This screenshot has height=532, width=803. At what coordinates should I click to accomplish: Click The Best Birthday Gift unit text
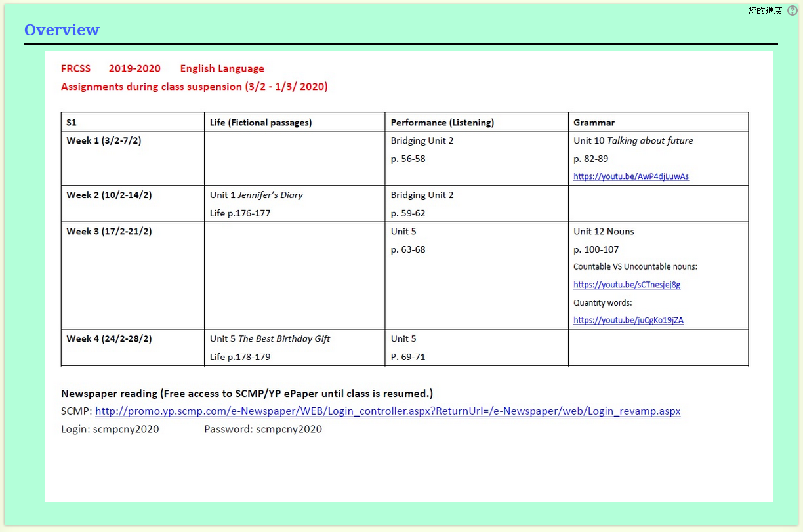pos(270,338)
